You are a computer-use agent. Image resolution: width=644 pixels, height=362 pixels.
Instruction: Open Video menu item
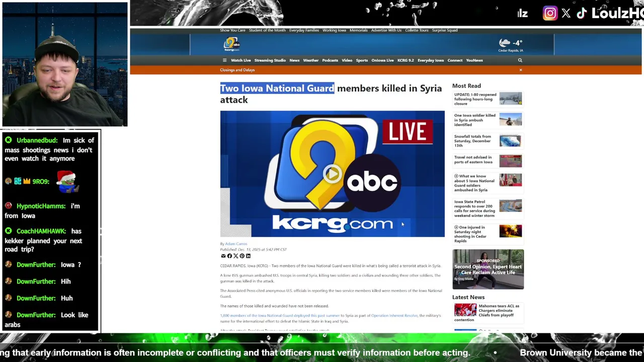(347, 60)
